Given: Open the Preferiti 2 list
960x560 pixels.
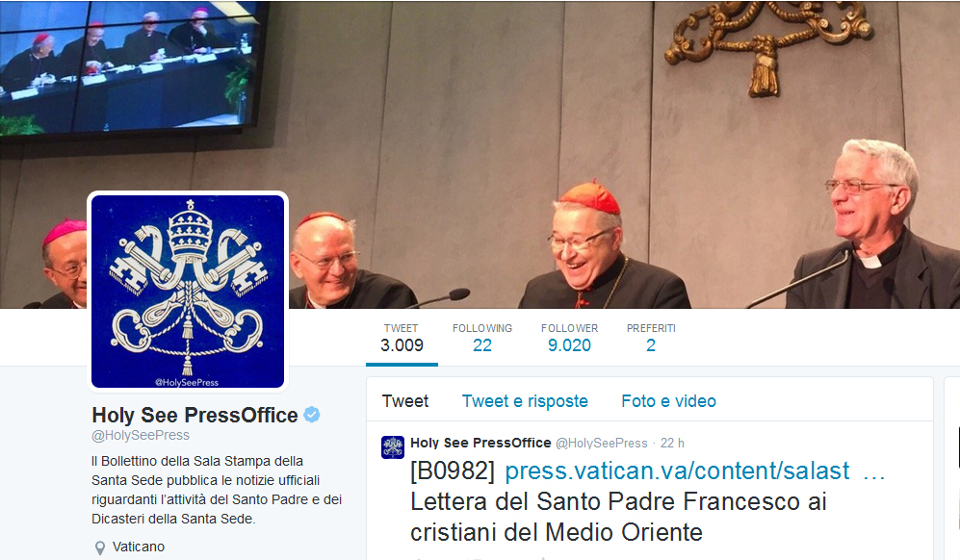Looking at the screenshot, I should point(651,338).
